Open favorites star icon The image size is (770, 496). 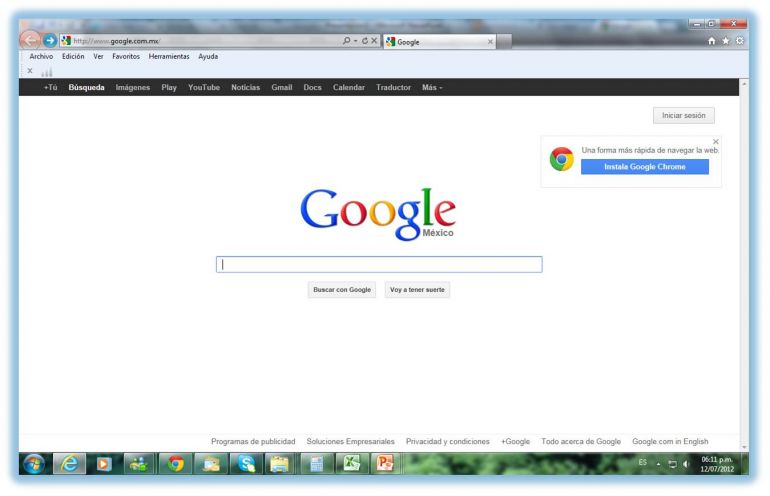(x=726, y=41)
